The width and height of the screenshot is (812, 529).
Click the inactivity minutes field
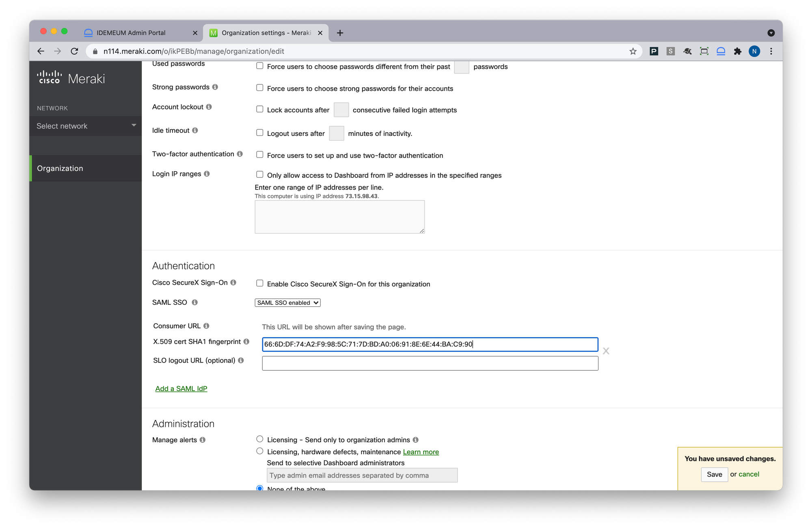[x=336, y=133]
